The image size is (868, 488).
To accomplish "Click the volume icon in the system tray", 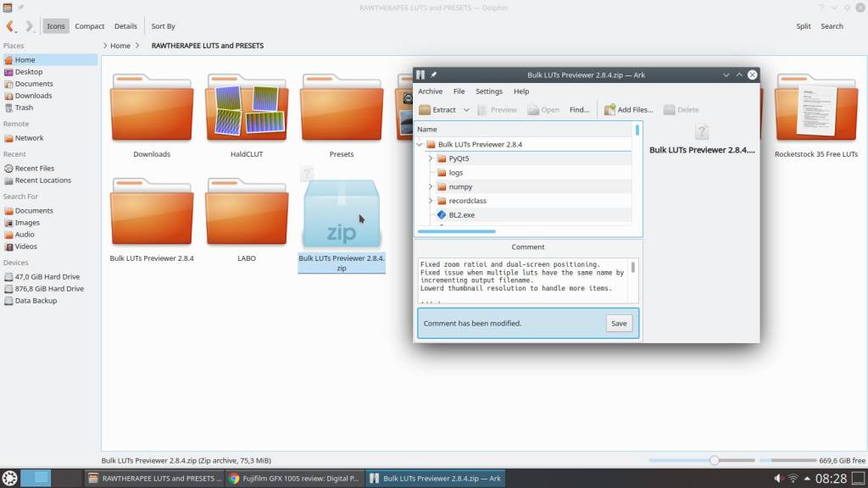I will pos(778,478).
